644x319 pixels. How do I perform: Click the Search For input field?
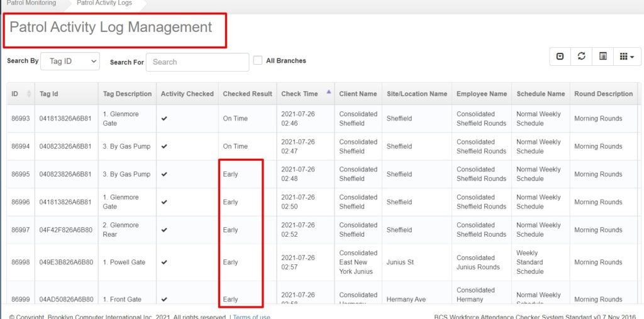tap(197, 62)
